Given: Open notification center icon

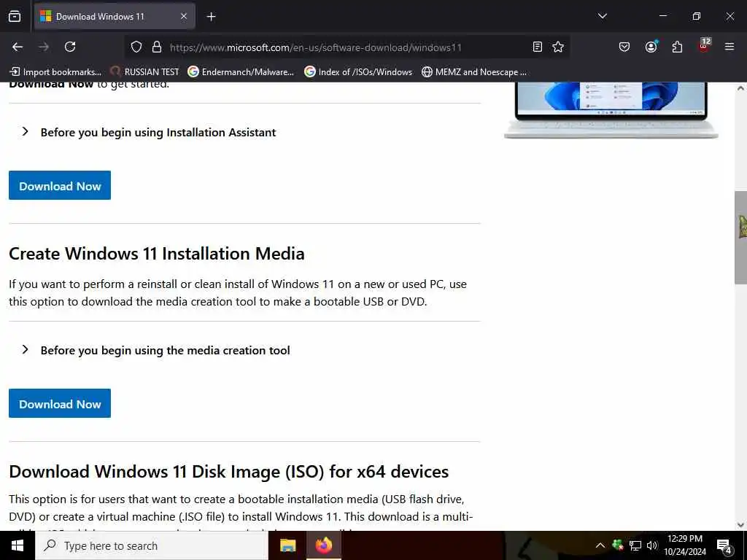Looking at the screenshot, I should coord(724,546).
